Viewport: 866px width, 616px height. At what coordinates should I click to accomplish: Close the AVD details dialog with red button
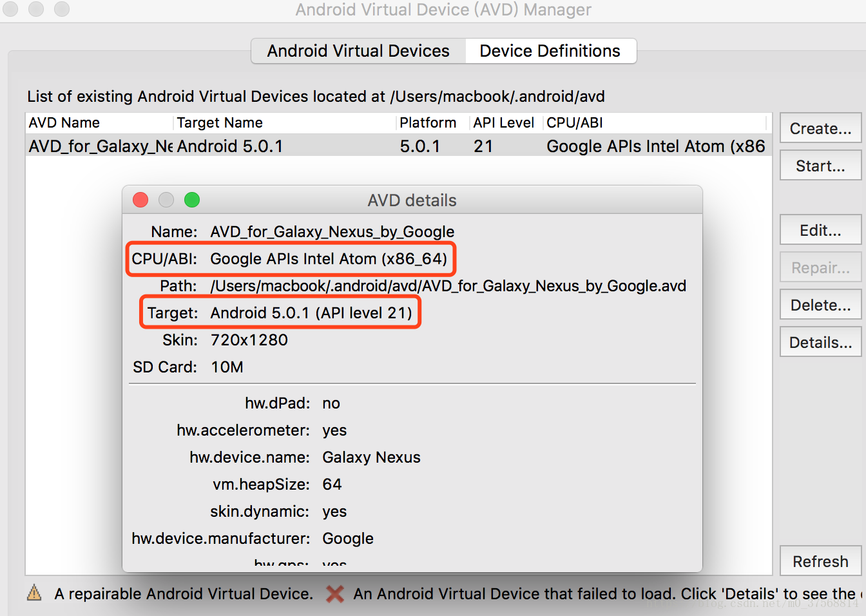click(140, 200)
